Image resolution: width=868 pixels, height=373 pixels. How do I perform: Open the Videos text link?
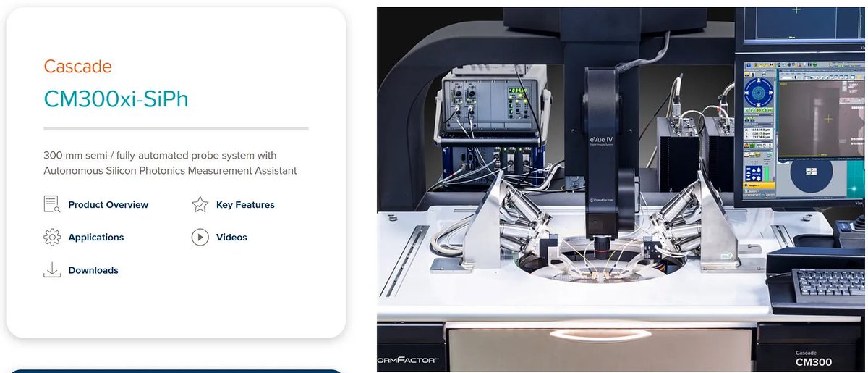tap(231, 238)
